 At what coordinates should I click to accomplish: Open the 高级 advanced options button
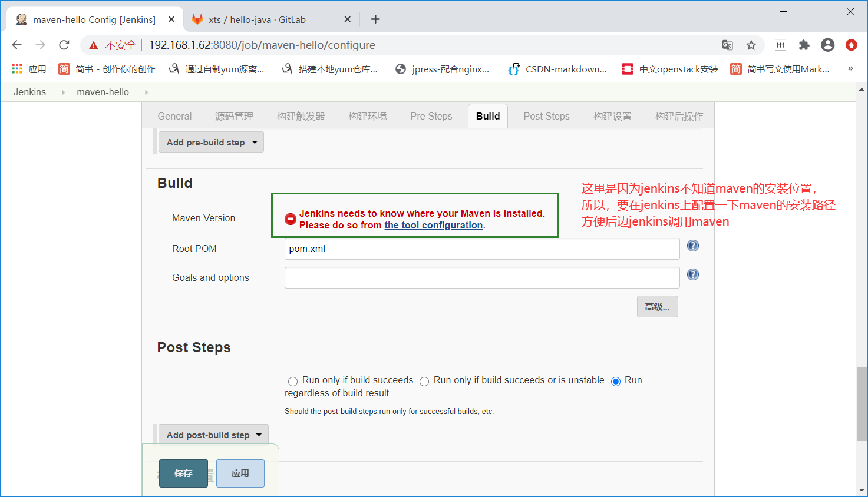(x=657, y=306)
